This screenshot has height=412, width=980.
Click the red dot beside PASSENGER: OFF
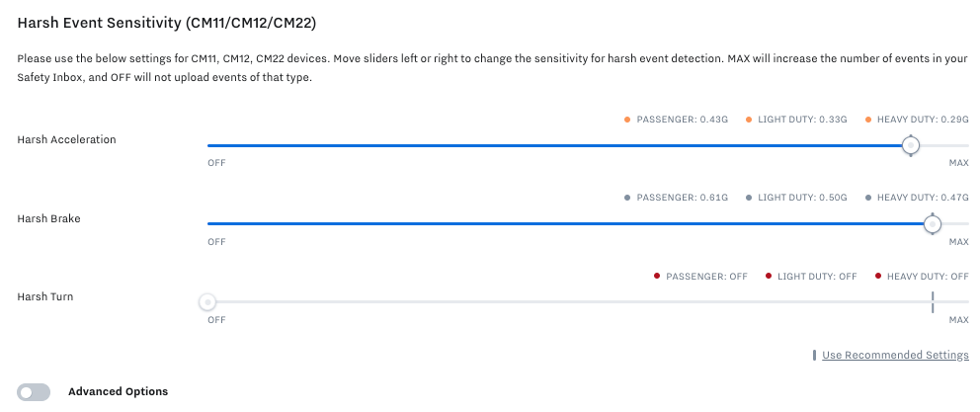coord(657,277)
